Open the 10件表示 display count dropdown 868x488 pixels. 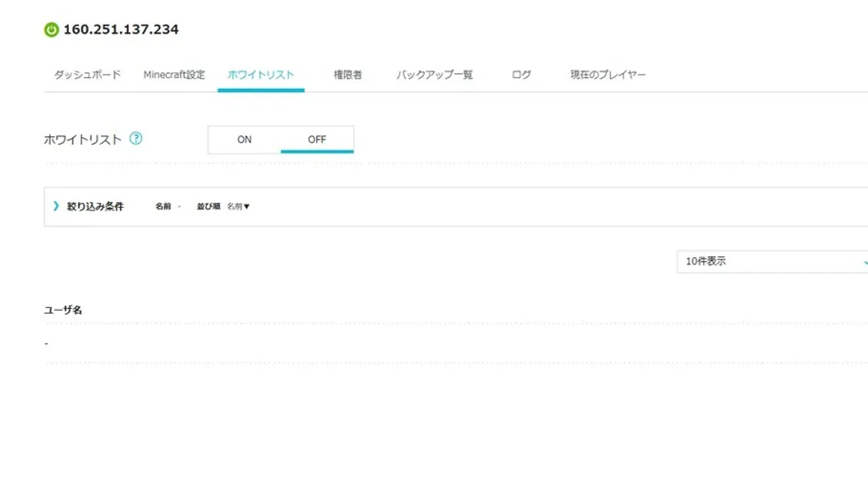click(767, 261)
